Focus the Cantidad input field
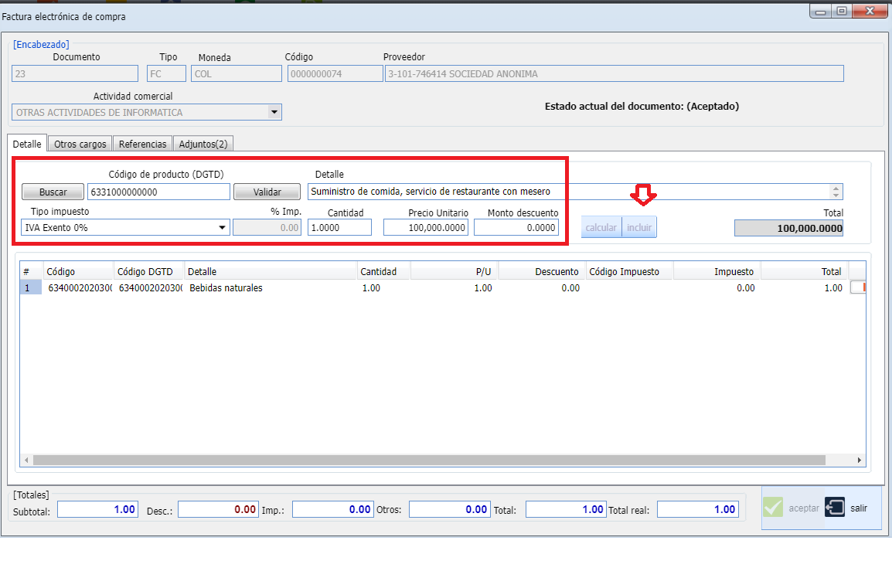Screen dimensions: 892x588 [x=339, y=227]
